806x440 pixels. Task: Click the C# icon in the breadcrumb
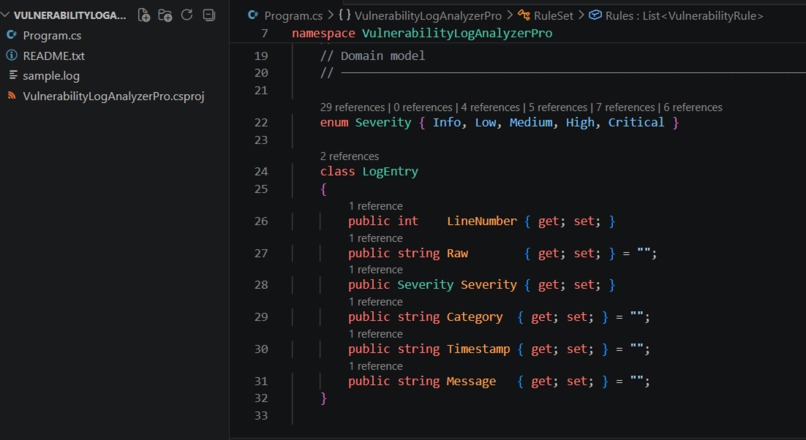tap(253, 15)
